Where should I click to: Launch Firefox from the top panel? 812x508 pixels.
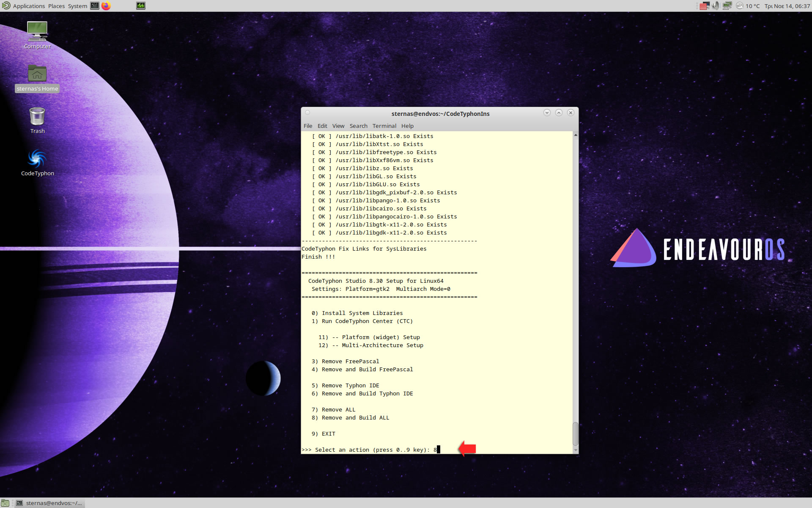[x=106, y=6]
